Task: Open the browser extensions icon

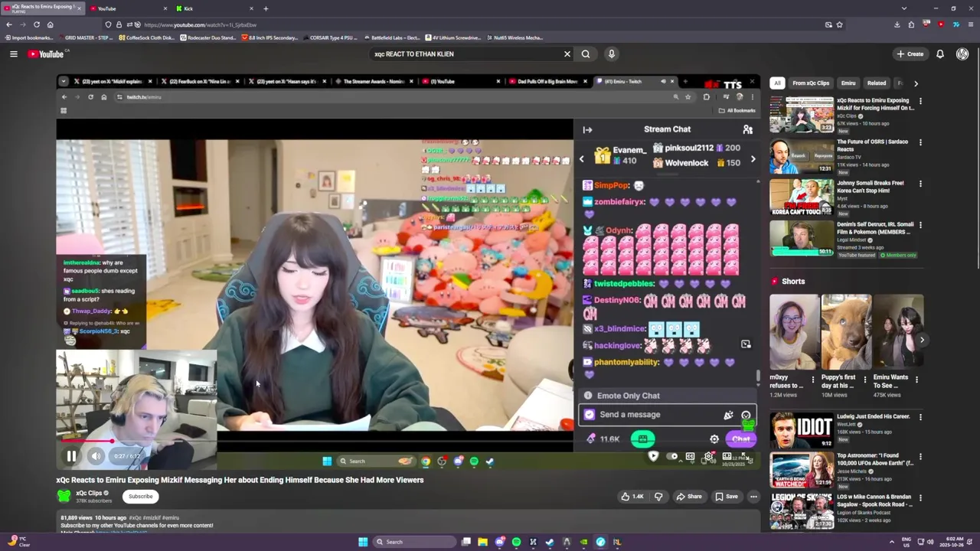Action: click(x=911, y=24)
